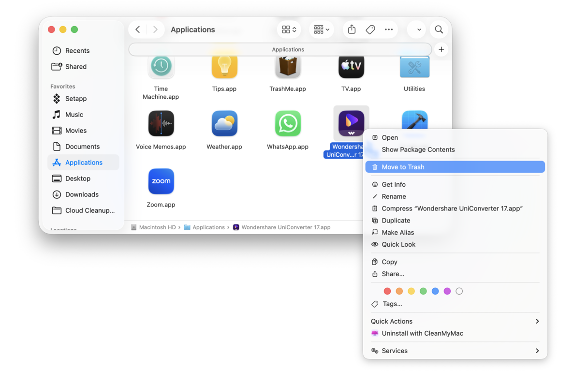588x387 pixels.
Task: Apply the gray empty tag circle
Action: (x=459, y=291)
